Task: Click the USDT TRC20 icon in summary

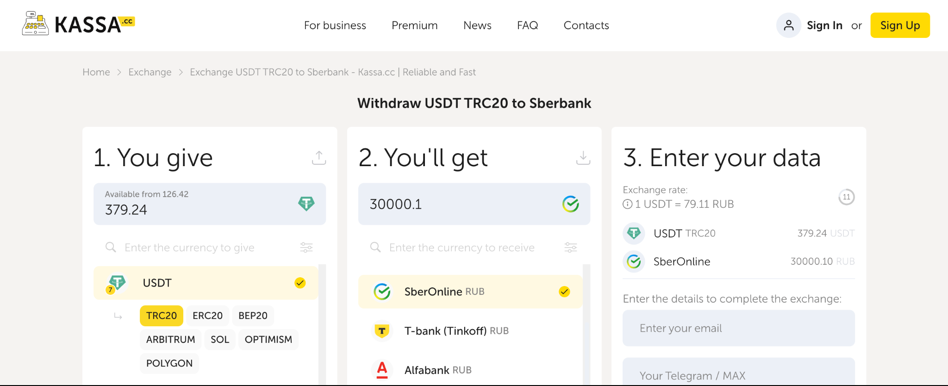Action: pyautogui.click(x=634, y=233)
